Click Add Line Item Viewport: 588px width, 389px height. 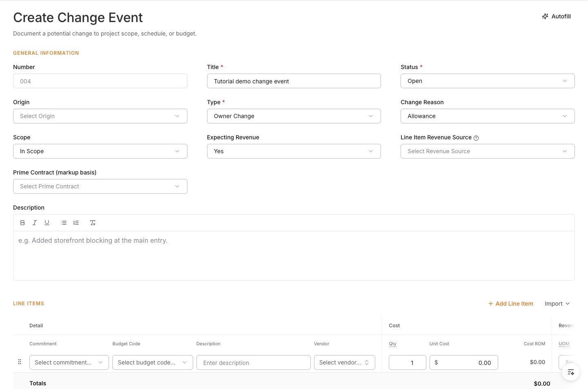click(x=511, y=304)
